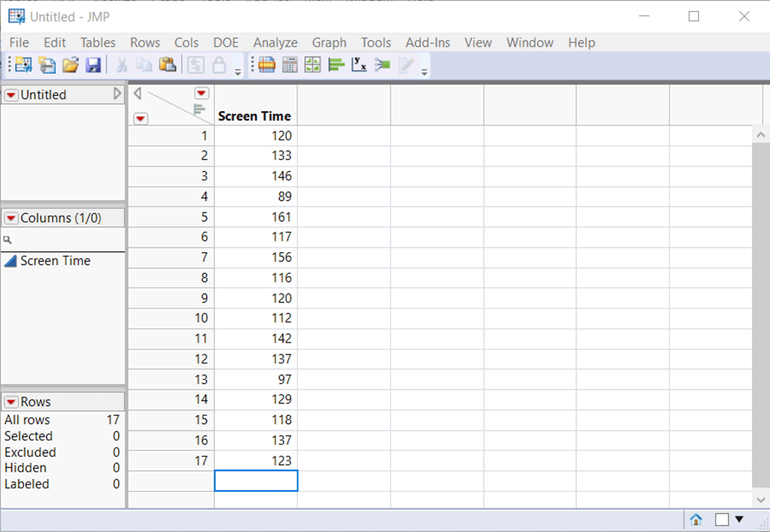
Task: Click the green column alignment bars icon
Action: 199,109
